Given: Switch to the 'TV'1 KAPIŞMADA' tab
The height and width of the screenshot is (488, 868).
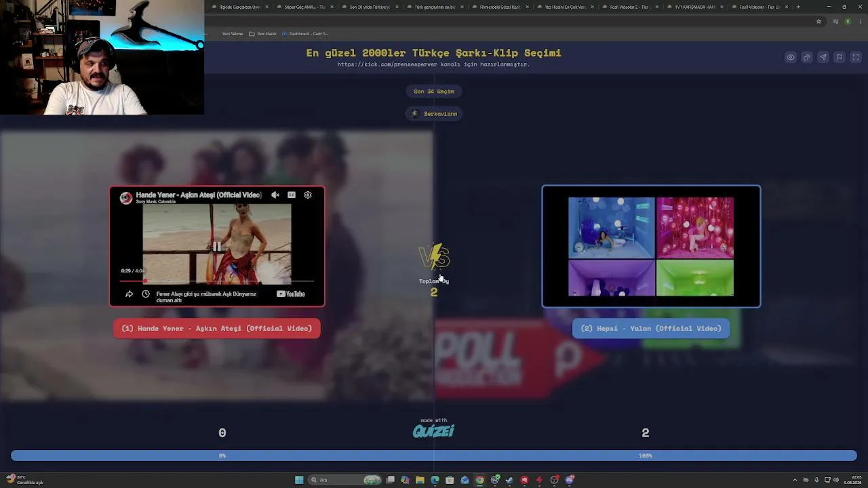Looking at the screenshot, I should [x=694, y=7].
